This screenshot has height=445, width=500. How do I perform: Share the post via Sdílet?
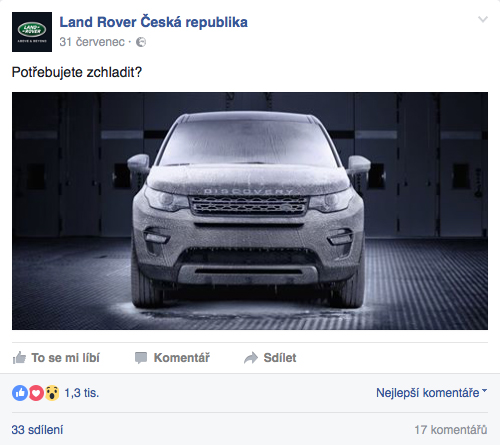[270, 358]
